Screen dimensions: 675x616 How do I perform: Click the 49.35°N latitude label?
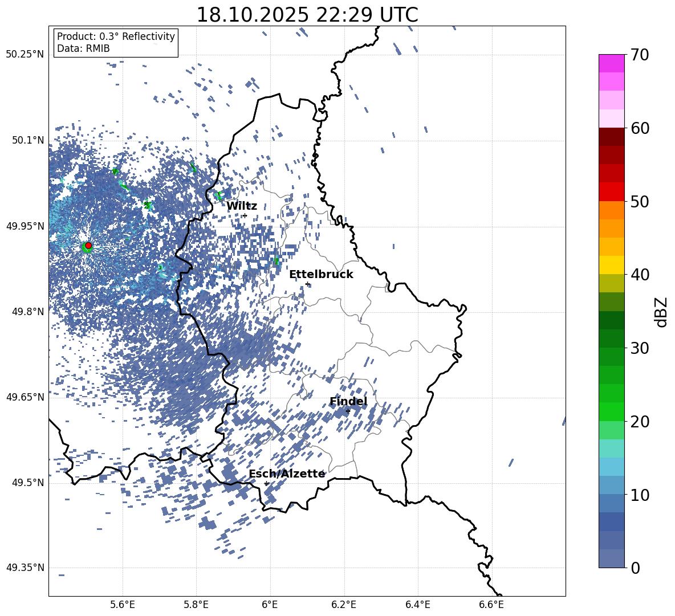(26, 568)
